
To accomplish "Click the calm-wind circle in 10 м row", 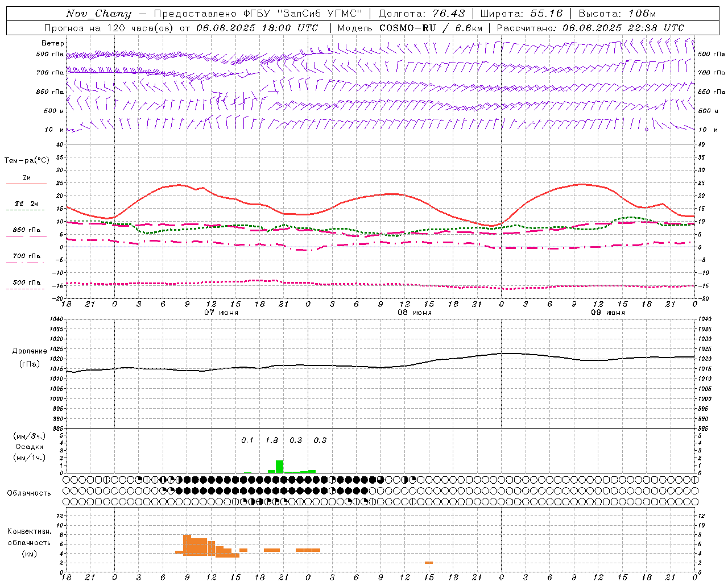I will coord(647,130).
